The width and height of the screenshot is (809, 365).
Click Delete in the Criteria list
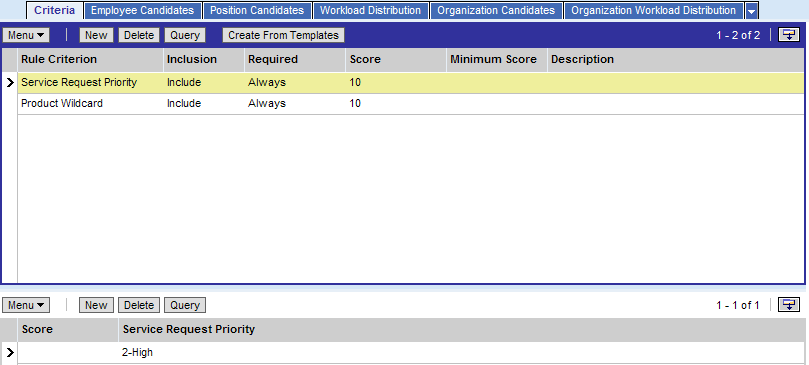tap(139, 35)
